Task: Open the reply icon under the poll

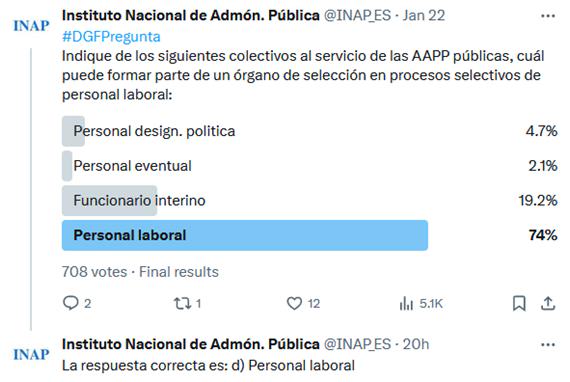Action: [71, 303]
